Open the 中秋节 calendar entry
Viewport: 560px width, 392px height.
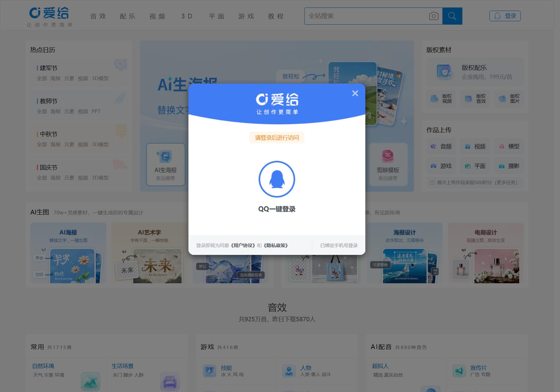pos(49,134)
